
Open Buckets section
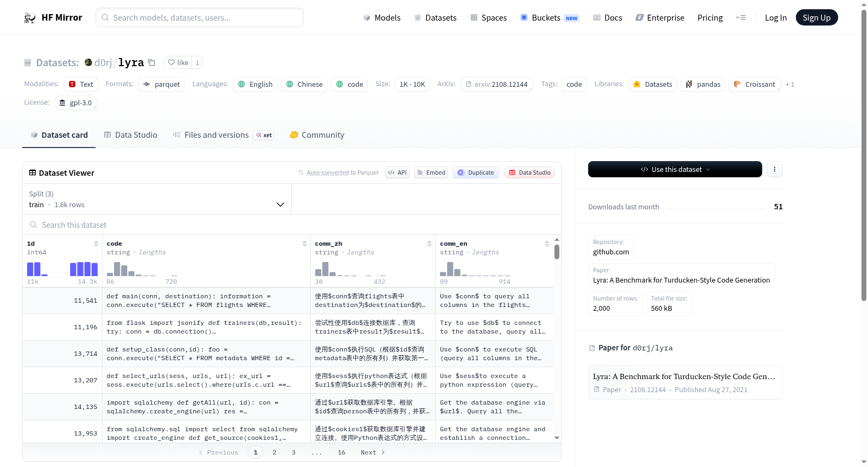coord(550,17)
